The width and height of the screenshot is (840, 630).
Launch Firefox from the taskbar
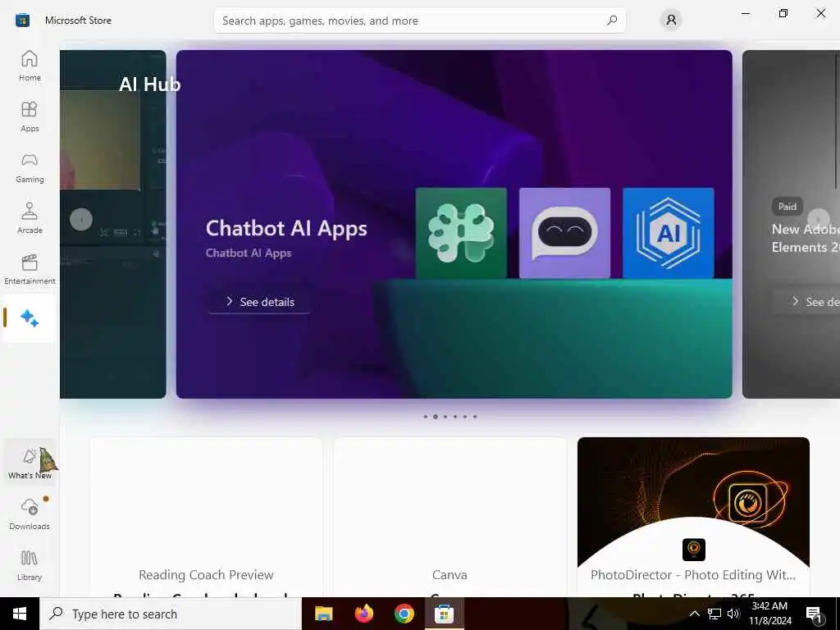(x=363, y=614)
